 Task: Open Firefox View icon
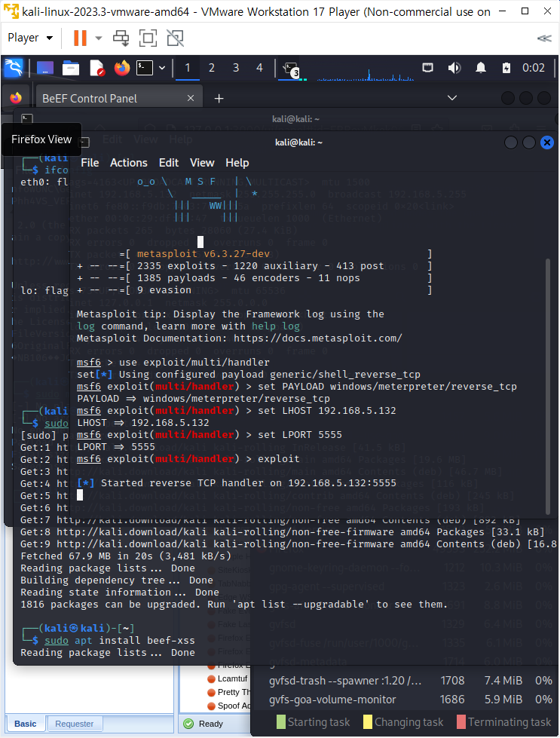click(x=16, y=98)
